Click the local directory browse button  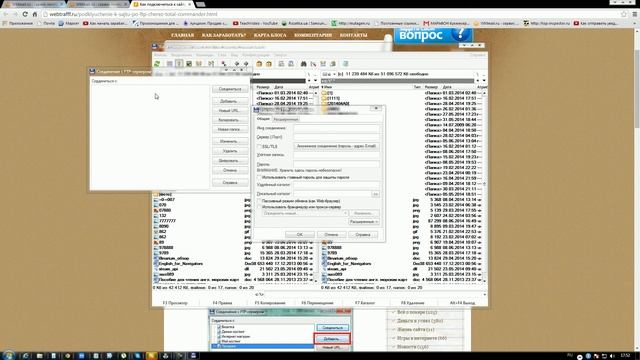pyautogui.click(x=376, y=194)
